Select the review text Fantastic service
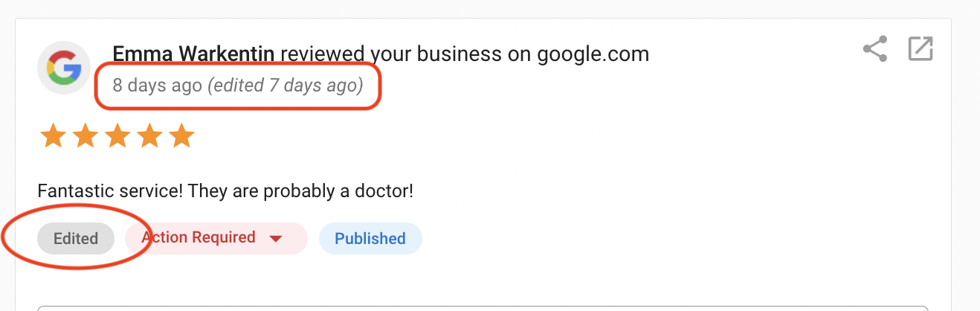The height and width of the screenshot is (311, 980). [110, 191]
